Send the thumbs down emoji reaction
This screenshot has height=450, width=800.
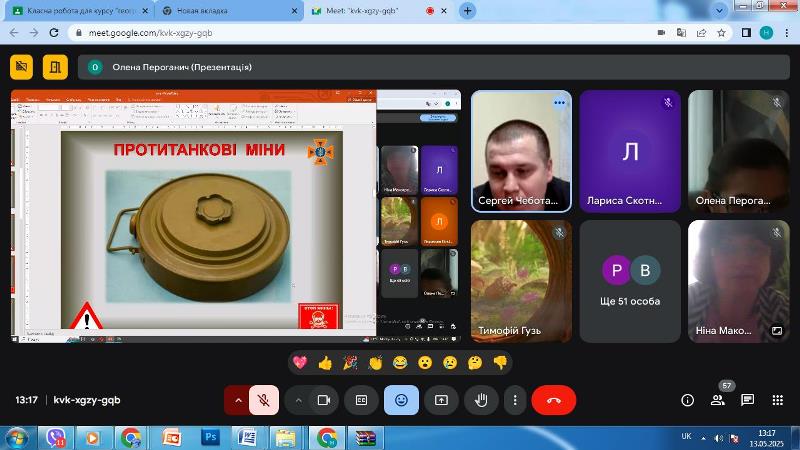500,362
